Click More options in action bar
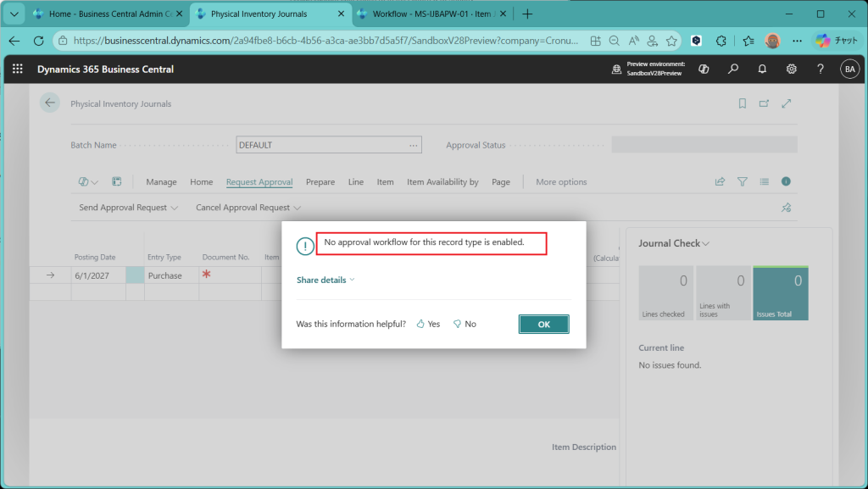868x489 pixels. tap(561, 182)
